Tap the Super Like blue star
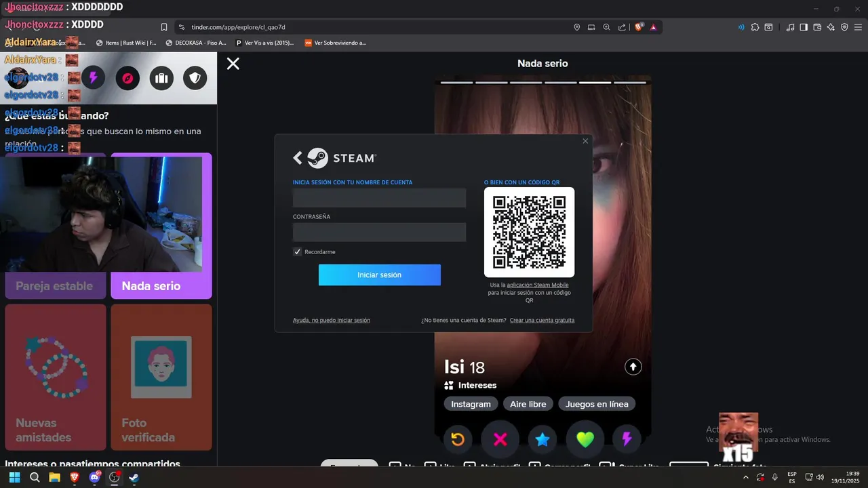The width and height of the screenshot is (868, 488). pyautogui.click(x=542, y=439)
